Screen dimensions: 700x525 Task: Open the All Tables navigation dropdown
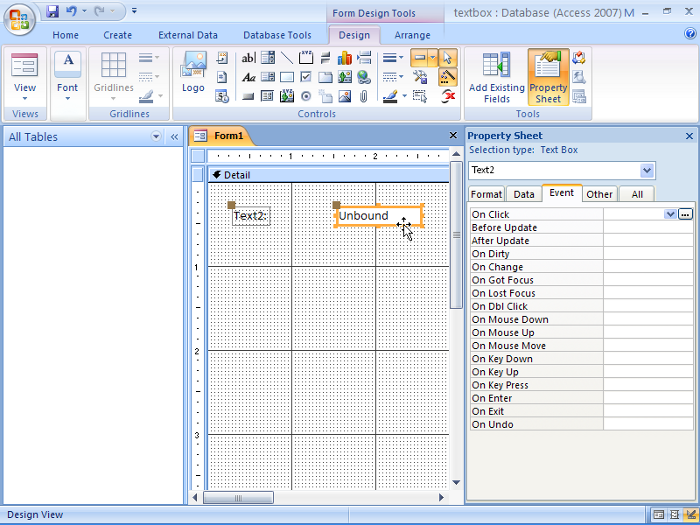pos(156,137)
